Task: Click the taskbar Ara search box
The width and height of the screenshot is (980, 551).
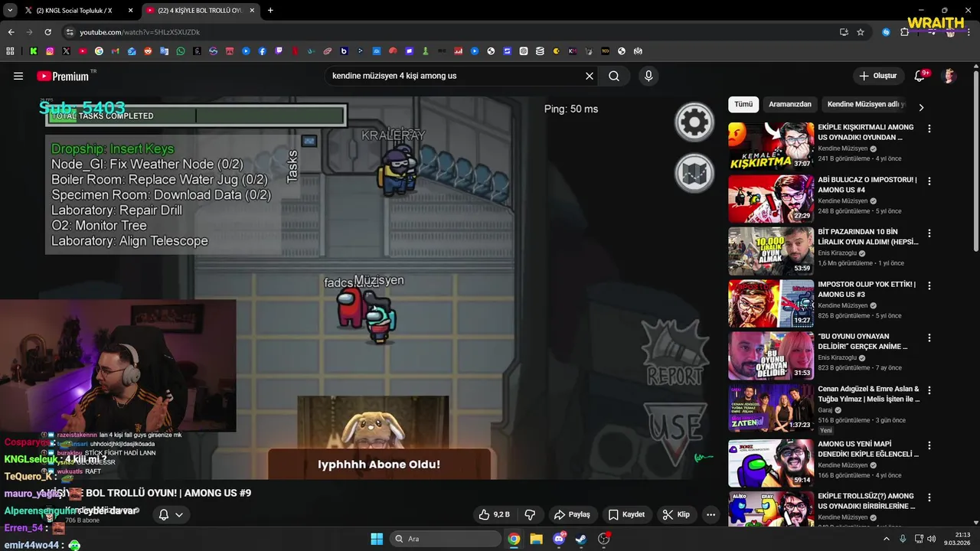Action: [x=445, y=539]
